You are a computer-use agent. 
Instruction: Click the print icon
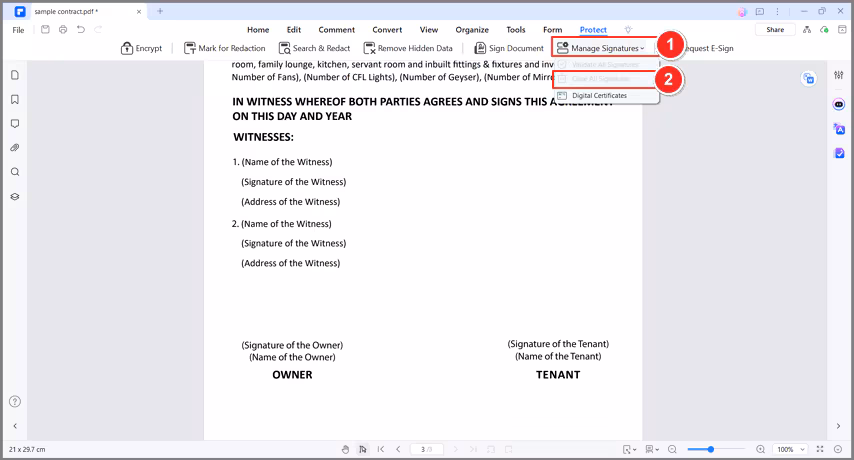[63, 29]
